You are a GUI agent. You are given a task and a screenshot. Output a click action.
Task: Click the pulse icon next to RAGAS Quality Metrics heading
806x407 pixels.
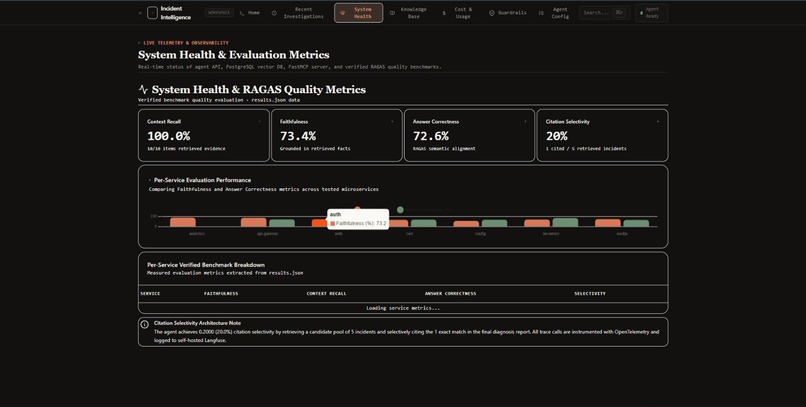(x=143, y=89)
